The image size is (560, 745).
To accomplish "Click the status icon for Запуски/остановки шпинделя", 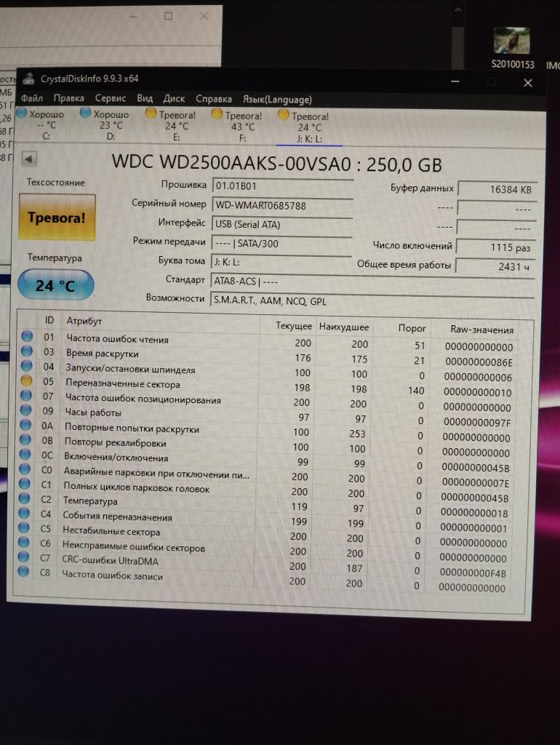I will [27, 366].
